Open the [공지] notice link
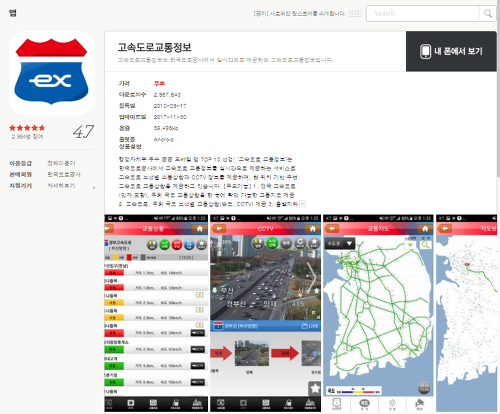Image resolution: width=500 pixels, height=414 pixels. (300, 14)
